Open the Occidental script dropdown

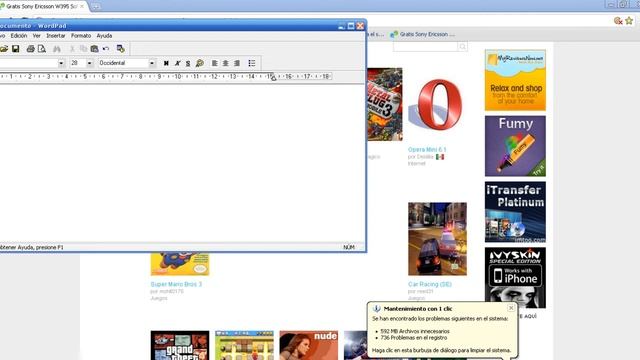point(152,63)
